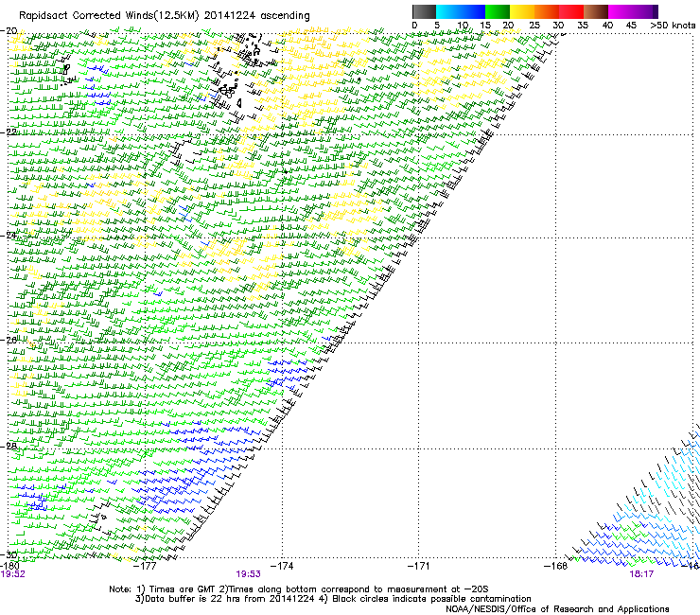Click the orange 25-30 knots legend segment
Viewport: 700px width, 615px height.
pyautogui.click(x=547, y=11)
